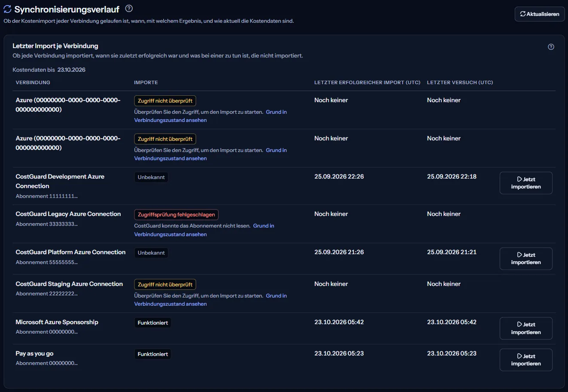Open help icon in Letzter Import panel corner
The width and height of the screenshot is (568, 392).
click(x=551, y=47)
